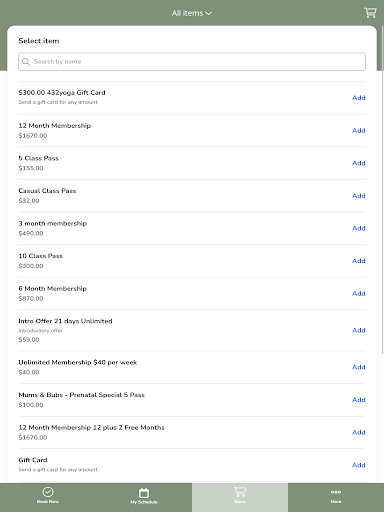Add Intro Offer 21 days Unlimited
This screenshot has width=384, height=512.
click(x=359, y=330)
